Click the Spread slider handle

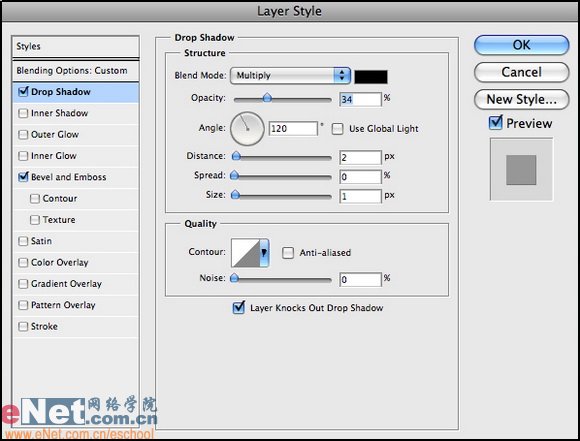235,175
